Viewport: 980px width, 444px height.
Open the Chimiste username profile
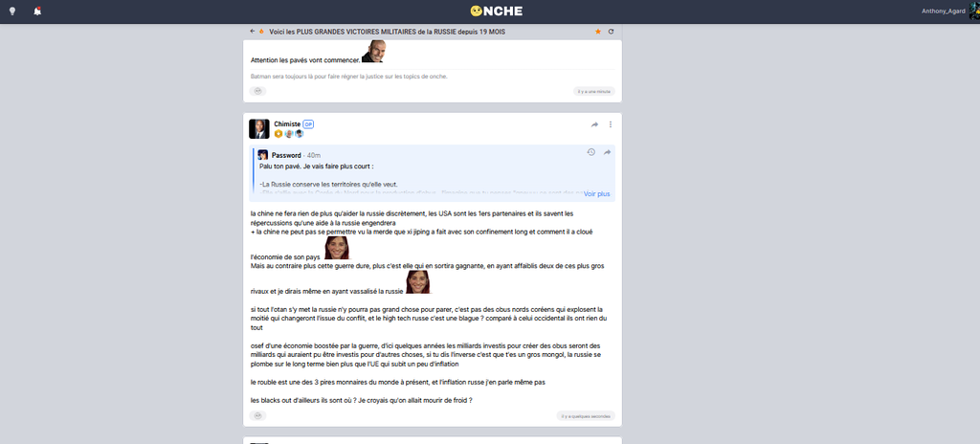(287, 124)
